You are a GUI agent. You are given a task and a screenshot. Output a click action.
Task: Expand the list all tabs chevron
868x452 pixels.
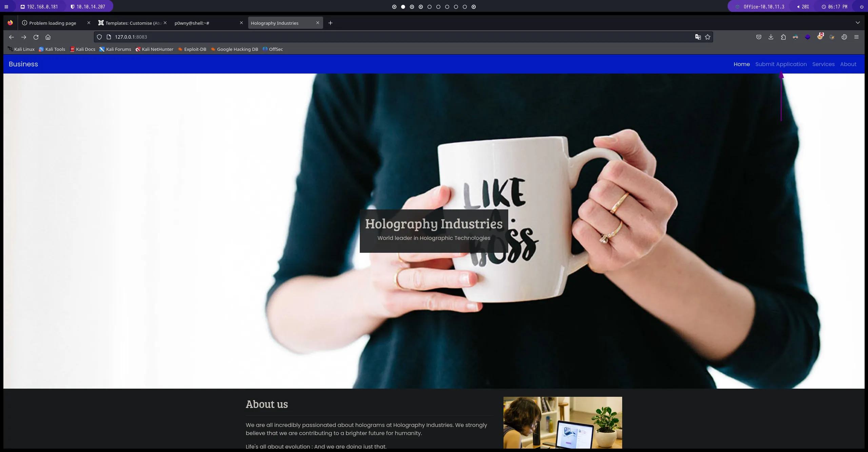[858, 23]
